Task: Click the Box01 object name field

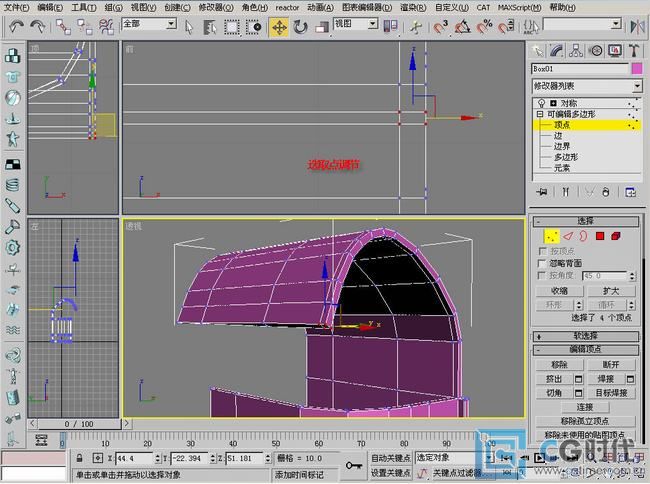Action: tap(580, 69)
